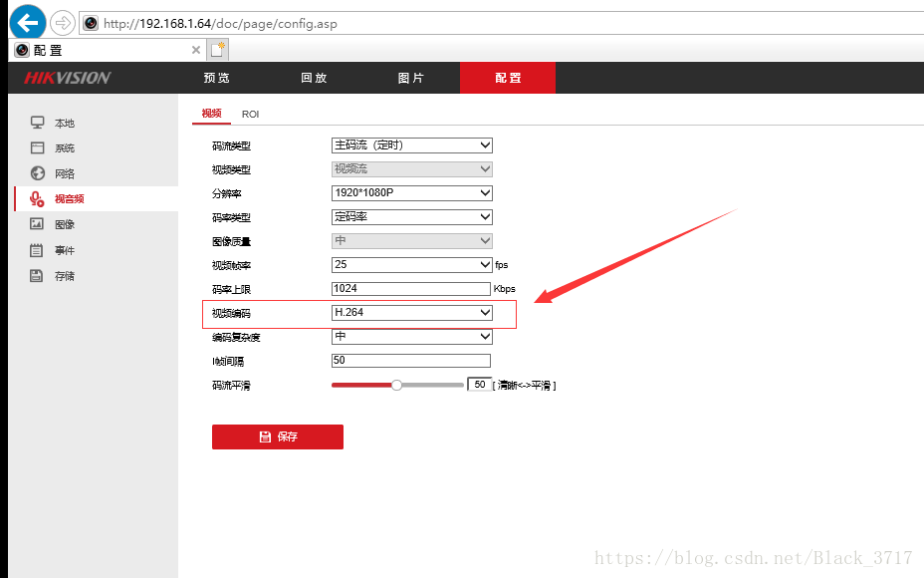Select the 配置 top menu tab
This screenshot has height=578, width=924.
(x=508, y=78)
